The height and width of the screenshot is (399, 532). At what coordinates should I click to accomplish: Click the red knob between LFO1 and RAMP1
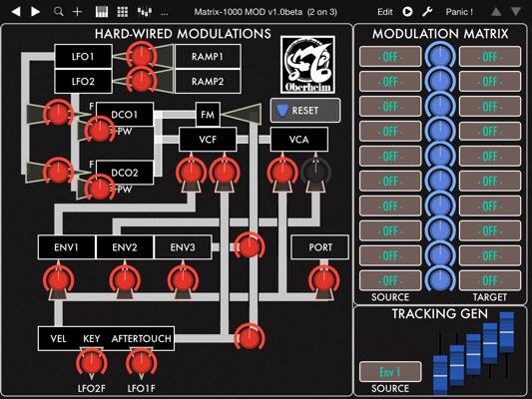click(142, 55)
